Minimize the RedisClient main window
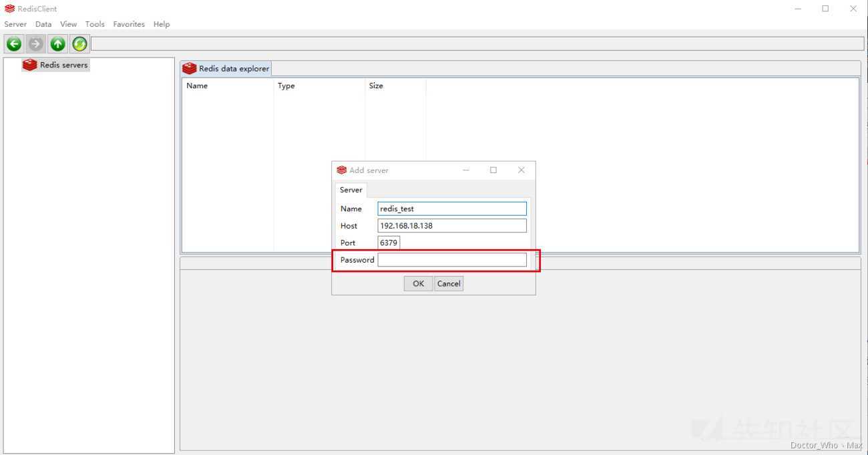 pyautogui.click(x=798, y=9)
